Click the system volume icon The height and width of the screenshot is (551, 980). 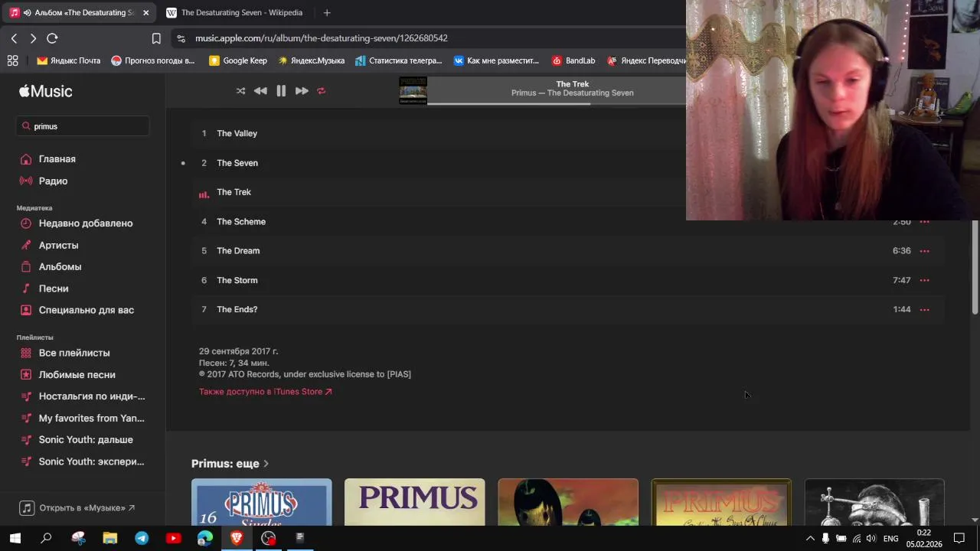pyautogui.click(x=871, y=539)
